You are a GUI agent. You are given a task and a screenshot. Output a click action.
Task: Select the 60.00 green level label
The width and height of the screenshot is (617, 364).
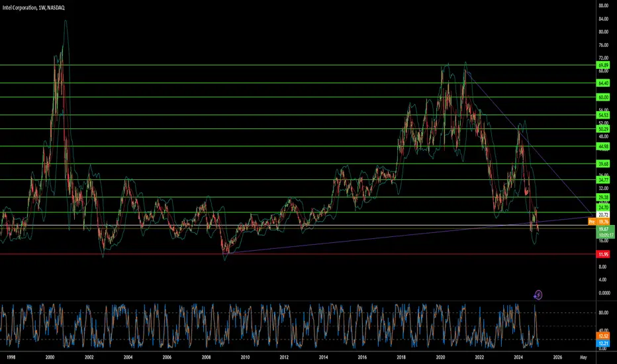tap(603, 97)
